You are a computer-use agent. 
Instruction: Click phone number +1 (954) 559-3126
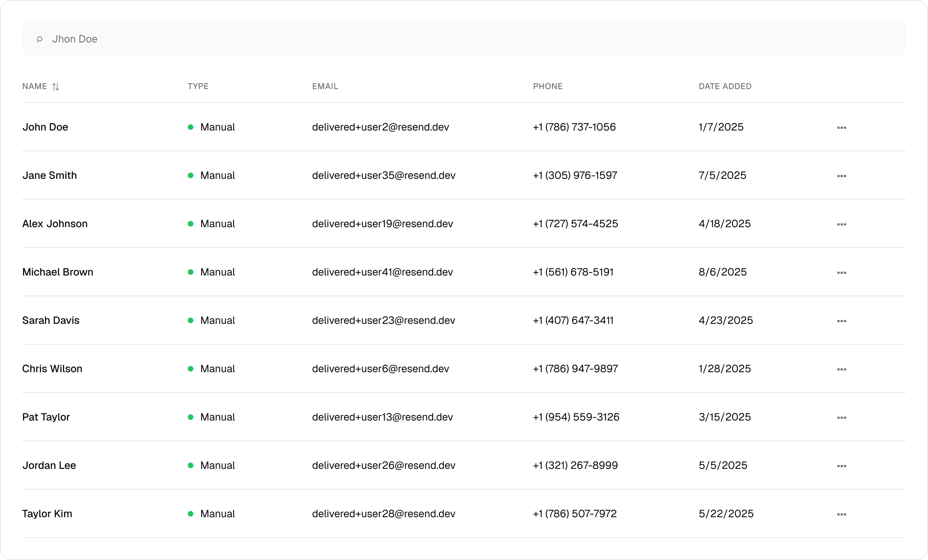click(x=576, y=417)
